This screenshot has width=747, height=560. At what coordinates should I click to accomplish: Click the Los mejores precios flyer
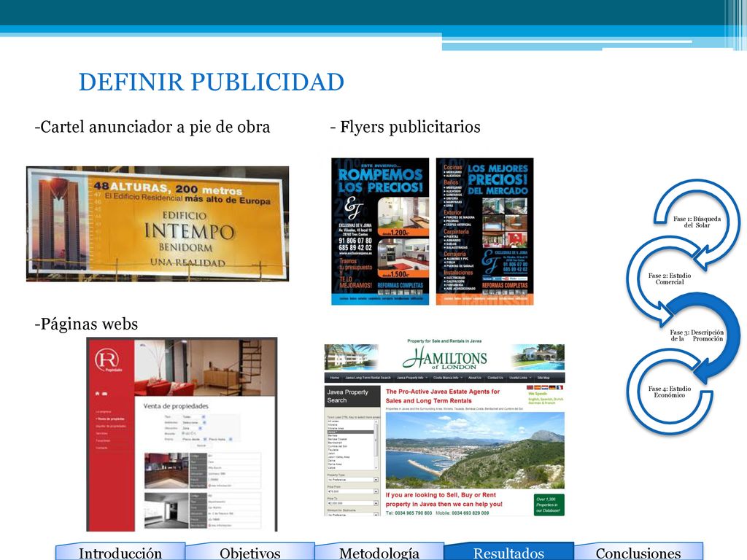(485, 231)
